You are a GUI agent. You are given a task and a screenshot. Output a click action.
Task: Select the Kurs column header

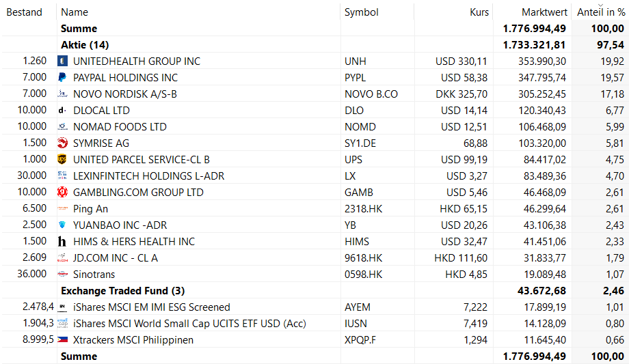pos(479,12)
